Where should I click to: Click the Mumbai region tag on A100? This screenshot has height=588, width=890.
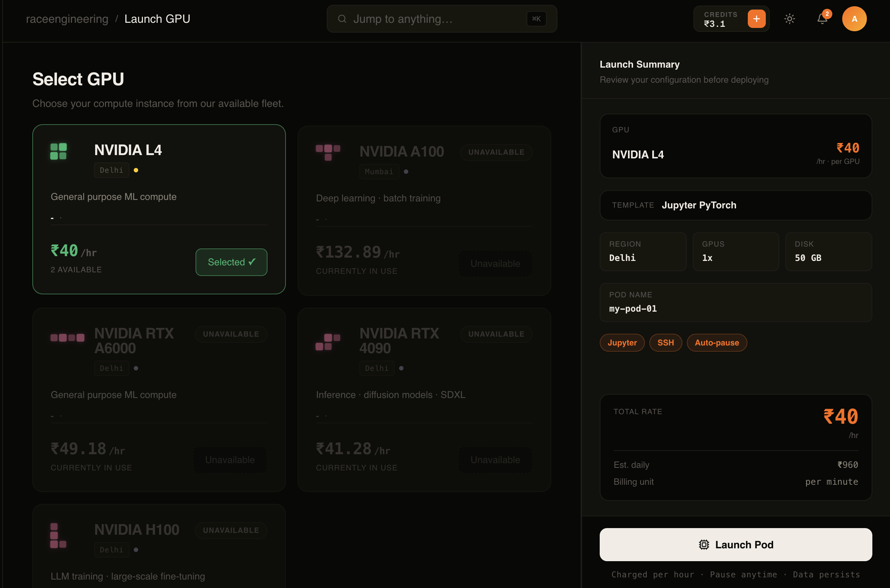tap(379, 172)
